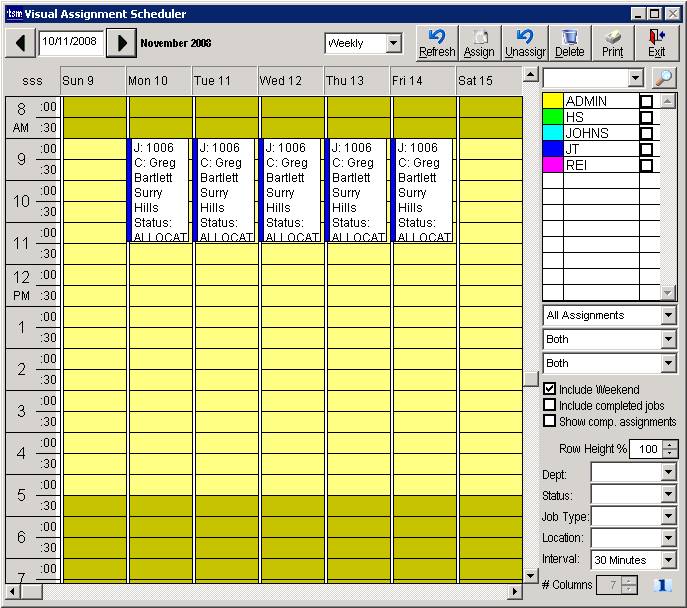
Task: Open the Wed 12 job 1006 appointment
Action: [x=293, y=190]
